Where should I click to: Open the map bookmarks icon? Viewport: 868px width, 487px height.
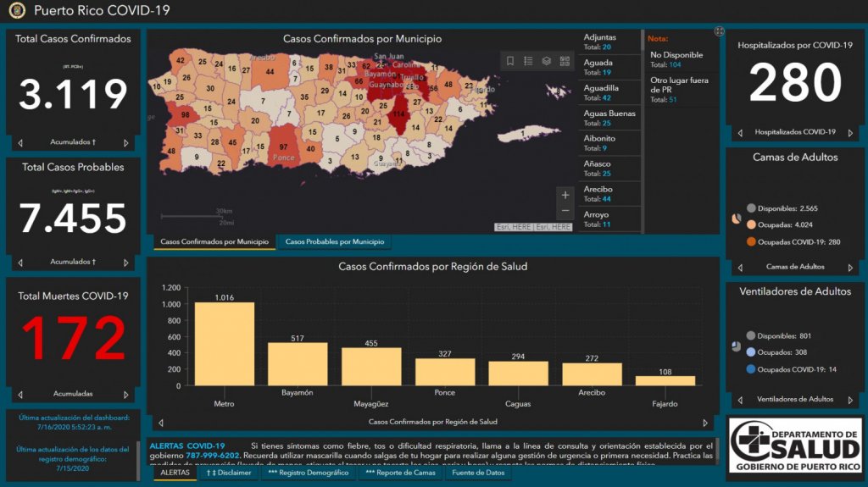tap(510, 61)
